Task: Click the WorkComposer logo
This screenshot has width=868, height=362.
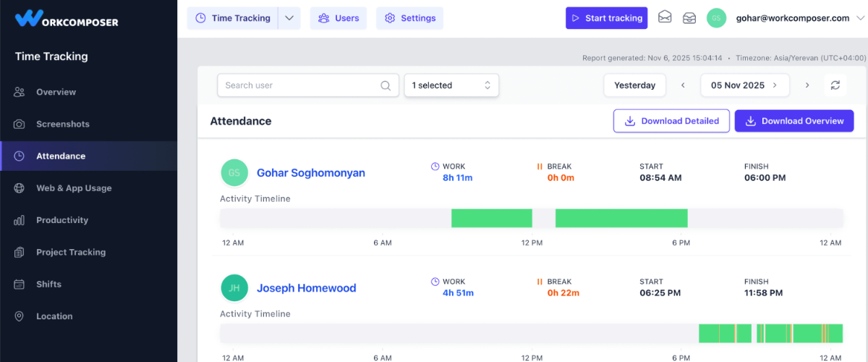Action: pyautogui.click(x=67, y=18)
